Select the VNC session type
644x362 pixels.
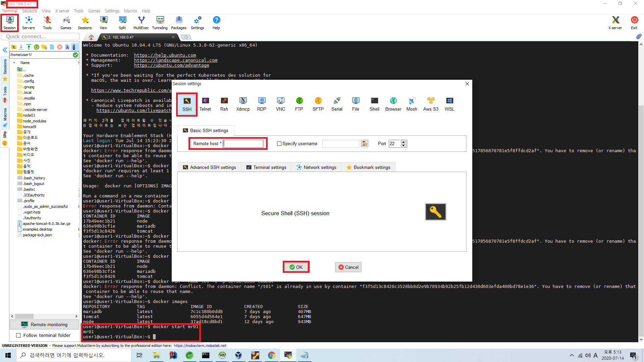click(x=280, y=105)
